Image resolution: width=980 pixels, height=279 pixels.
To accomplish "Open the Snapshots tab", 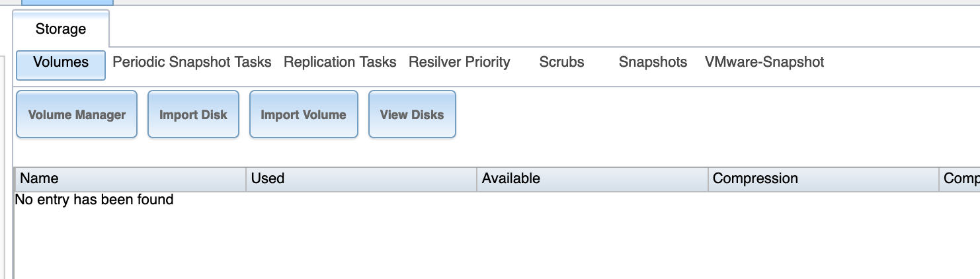I will 653,63.
